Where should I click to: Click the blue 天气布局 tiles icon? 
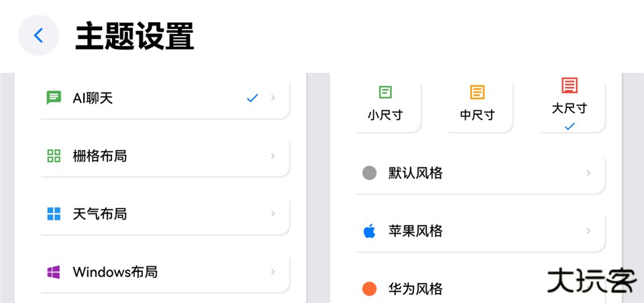coord(54,214)
